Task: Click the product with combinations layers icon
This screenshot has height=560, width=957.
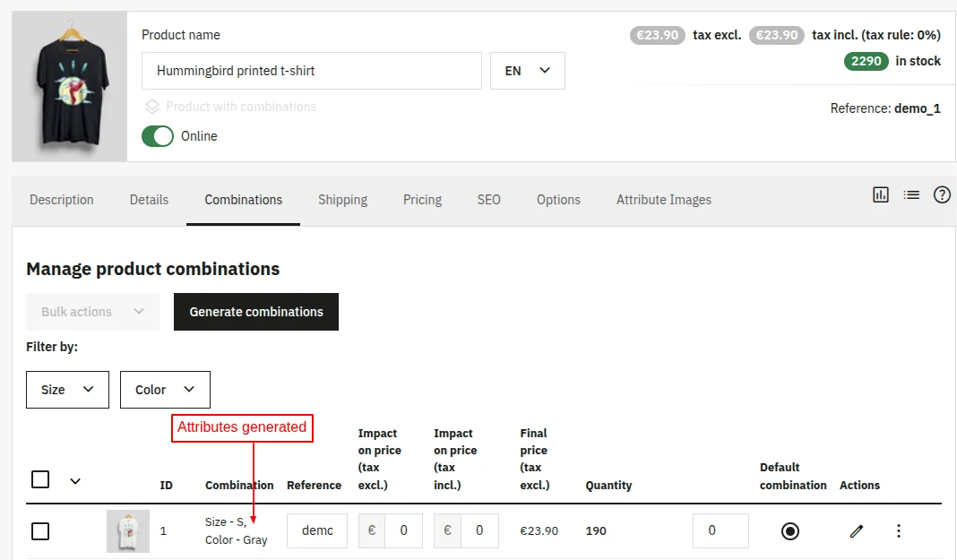Action: tap(152, 107)
